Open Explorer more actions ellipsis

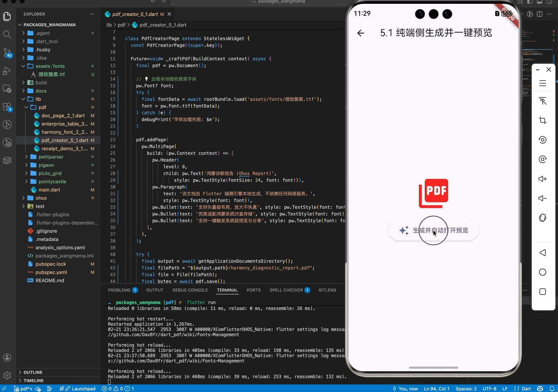point(92,14)
